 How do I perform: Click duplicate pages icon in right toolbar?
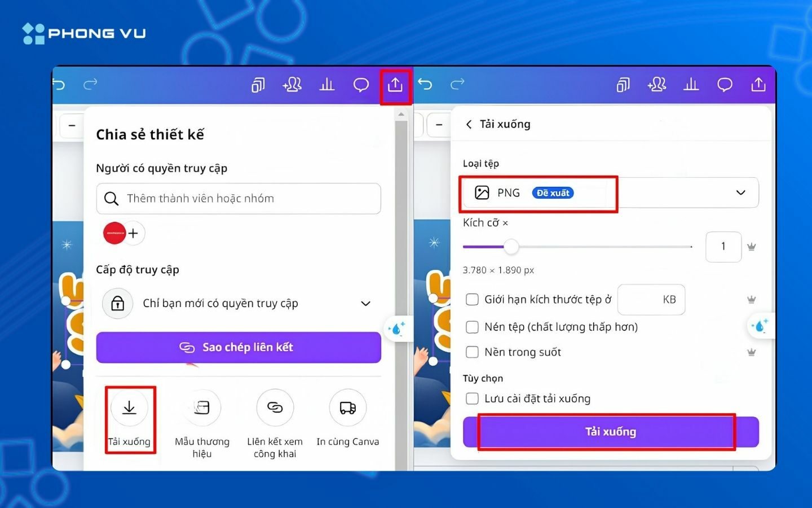623,85
